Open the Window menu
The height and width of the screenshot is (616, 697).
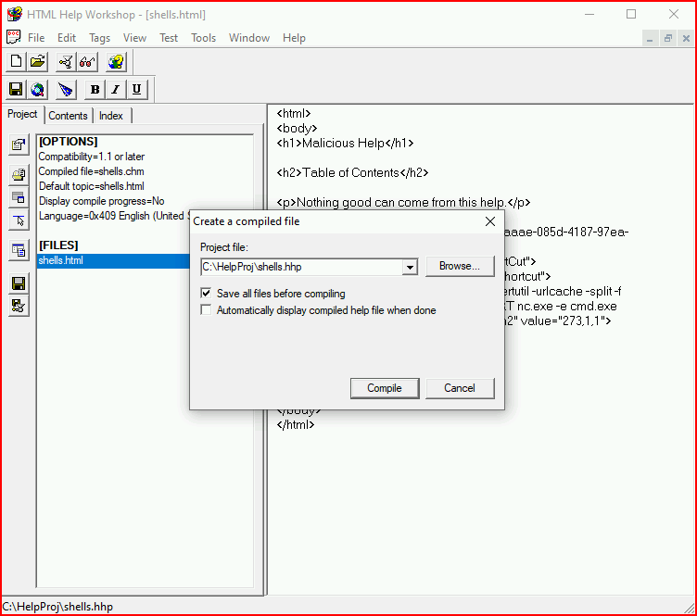(x=249, y=38)
